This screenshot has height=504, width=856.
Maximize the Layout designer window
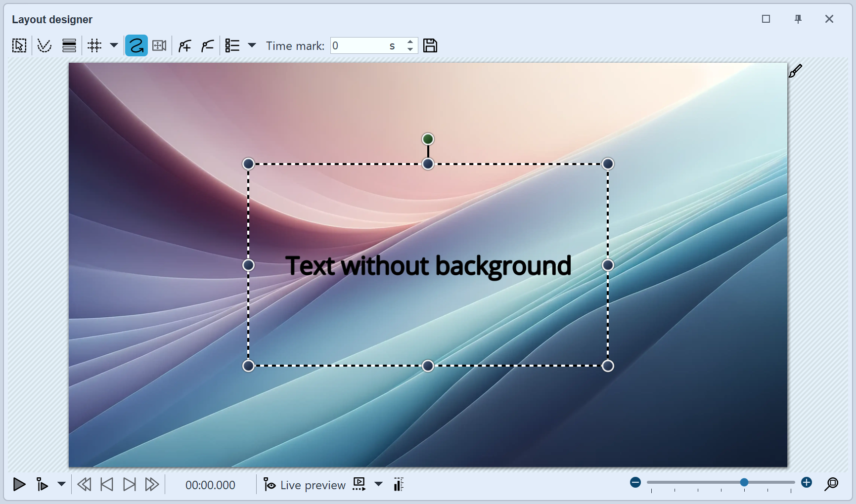click(x=766, y=19)
